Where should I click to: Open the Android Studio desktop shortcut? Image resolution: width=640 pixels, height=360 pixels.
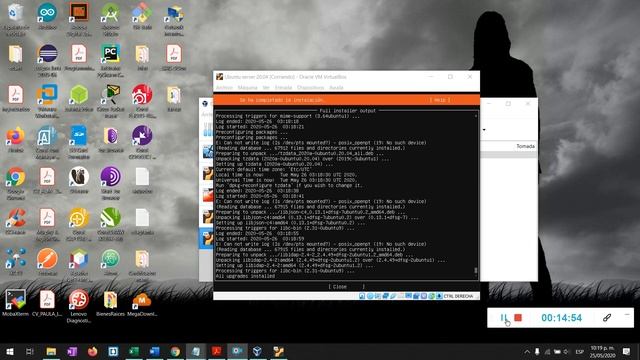pyautogui.click(x=111, y=18)
